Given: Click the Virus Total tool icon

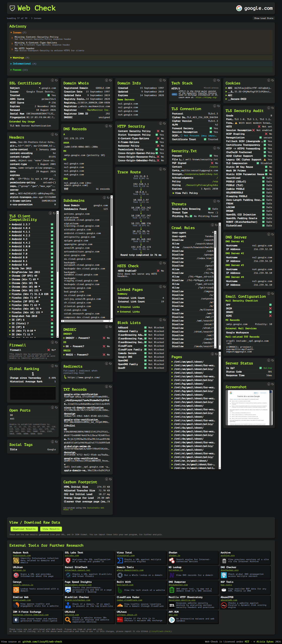Looking at the screenshot, I should 120,560.
